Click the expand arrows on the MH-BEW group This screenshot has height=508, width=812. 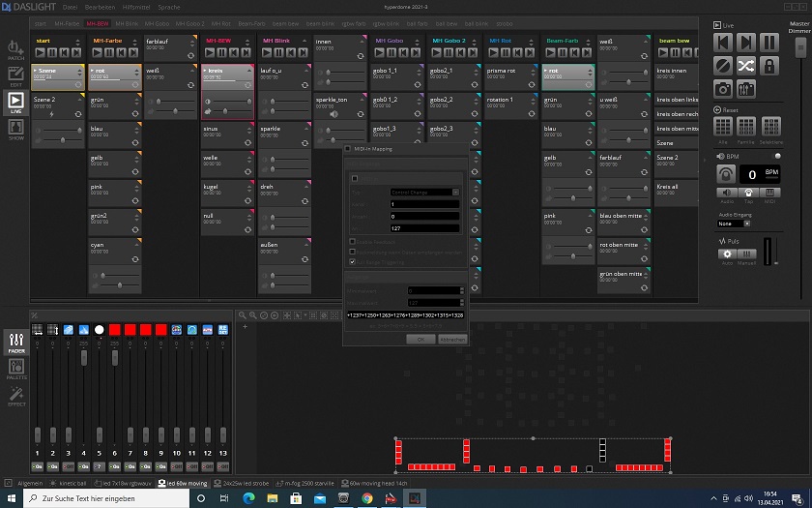(248, 42)
